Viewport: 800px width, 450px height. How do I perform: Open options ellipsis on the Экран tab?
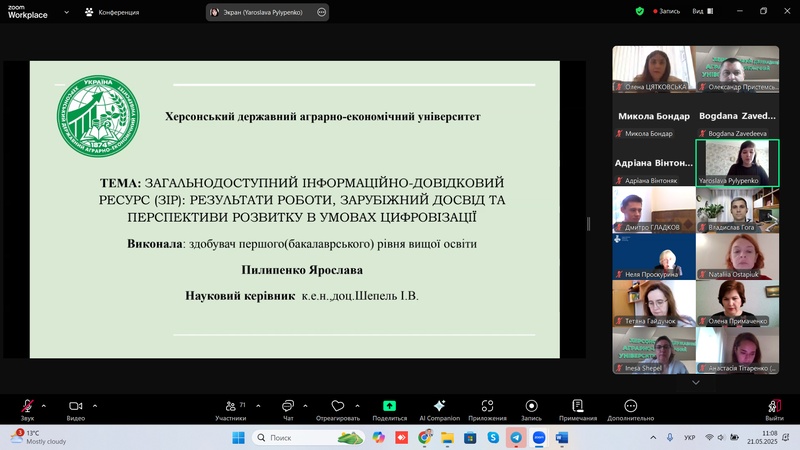point(321,12)
